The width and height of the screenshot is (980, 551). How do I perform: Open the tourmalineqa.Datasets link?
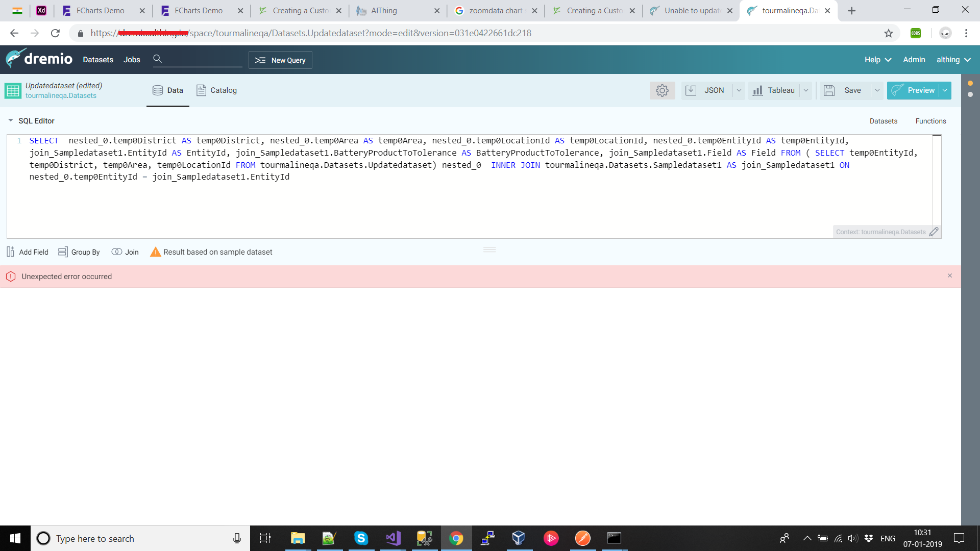pos(61,96)
